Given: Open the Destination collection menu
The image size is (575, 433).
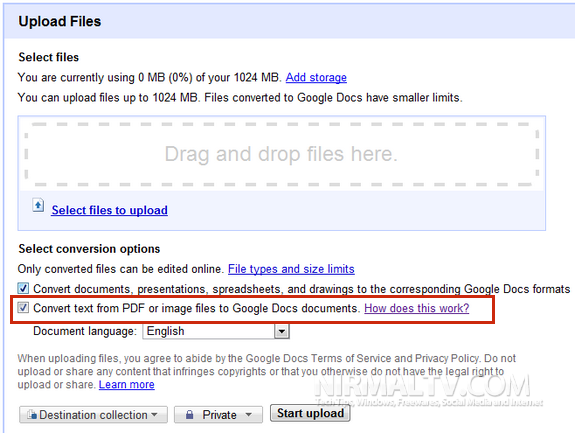Looking at the screenshot, I should [94, 415].
